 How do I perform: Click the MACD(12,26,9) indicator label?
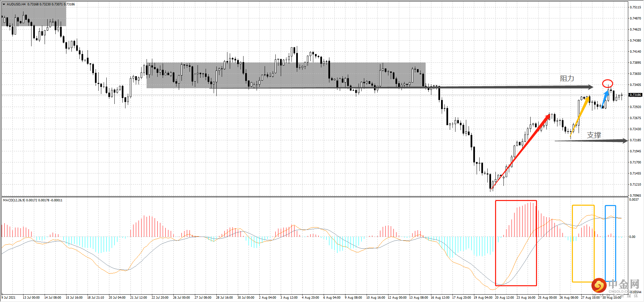[14, 200]
